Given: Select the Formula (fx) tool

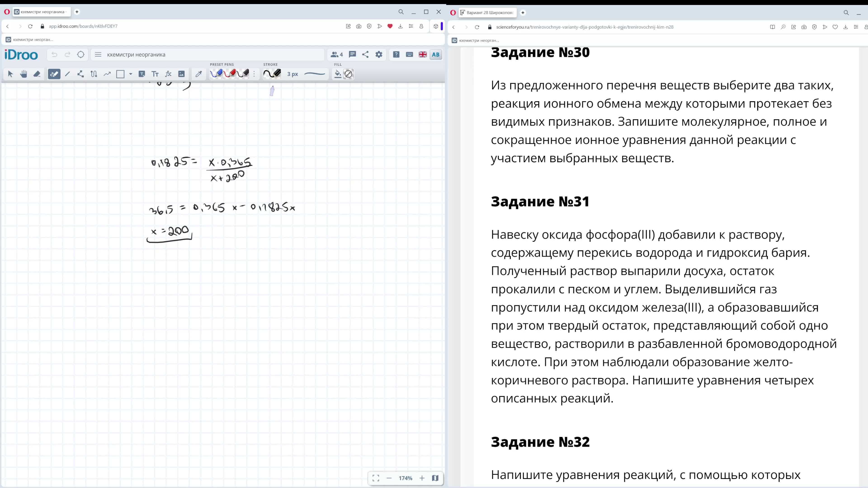Looking at the screenshot, I should click(168, 74).
